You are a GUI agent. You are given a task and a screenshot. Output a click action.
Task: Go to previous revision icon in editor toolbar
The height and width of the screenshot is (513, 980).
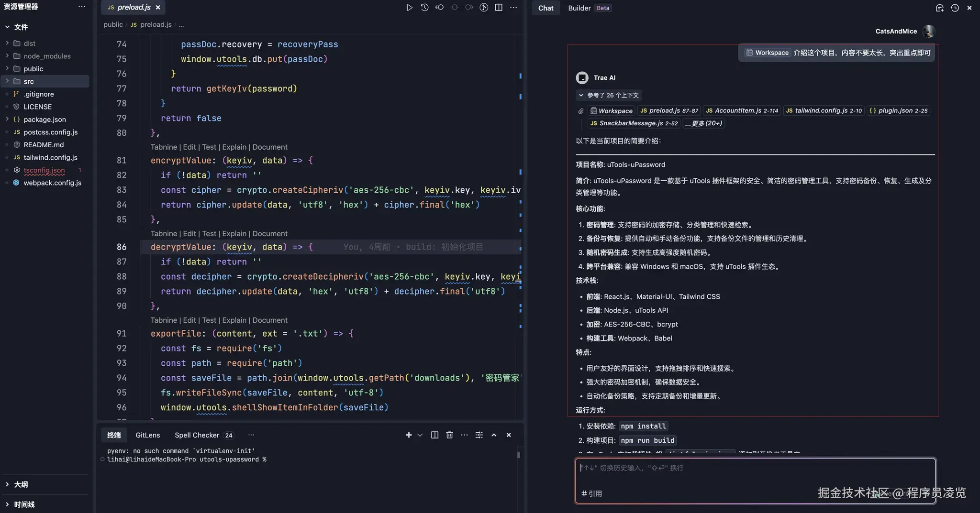(439, 8)
